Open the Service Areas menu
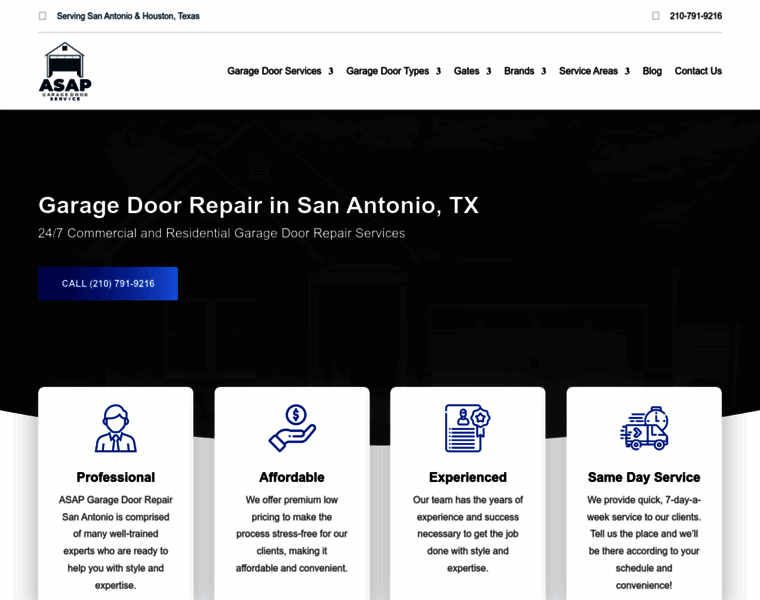This screenshot has height=600, width=760. [588, 71]
